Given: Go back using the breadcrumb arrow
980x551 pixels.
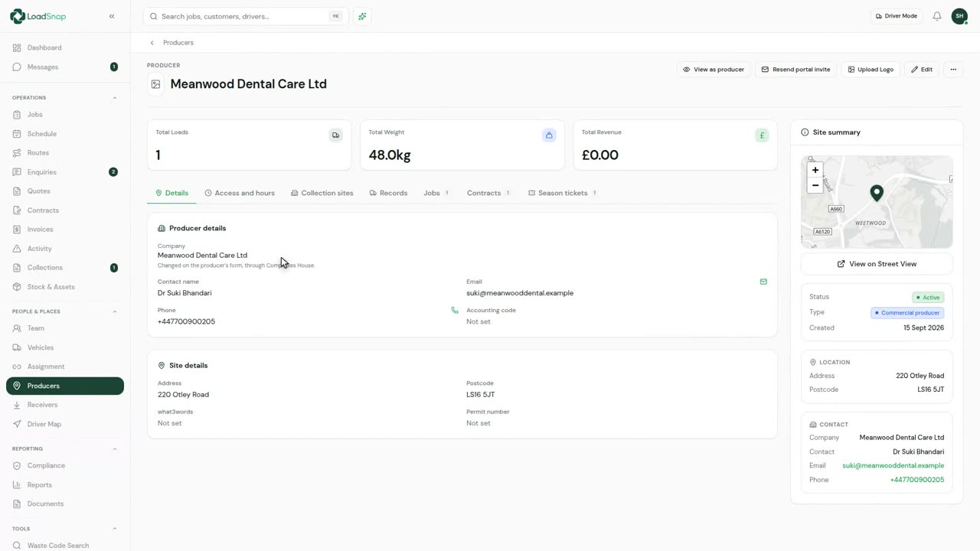Looking at the screenshot, I should [152, 43].
